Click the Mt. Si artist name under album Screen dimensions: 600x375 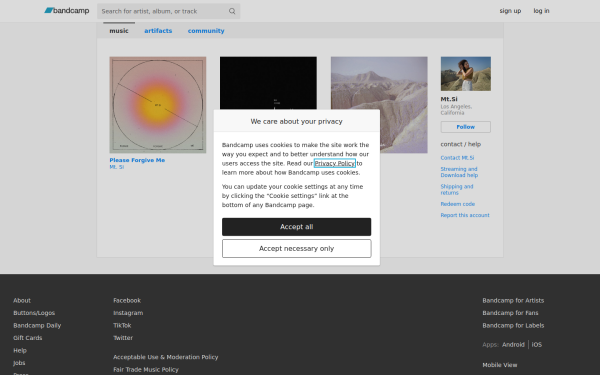click(x=117, y=167)
